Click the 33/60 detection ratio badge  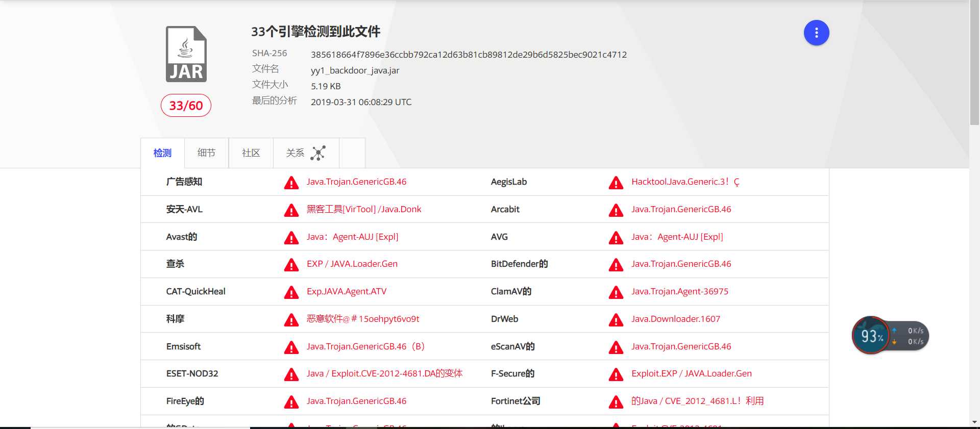pos(186,106)
